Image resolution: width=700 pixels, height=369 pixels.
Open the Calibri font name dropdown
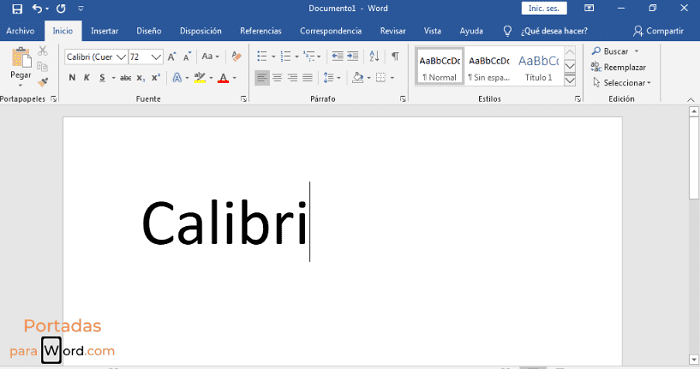tap(121, 57)
